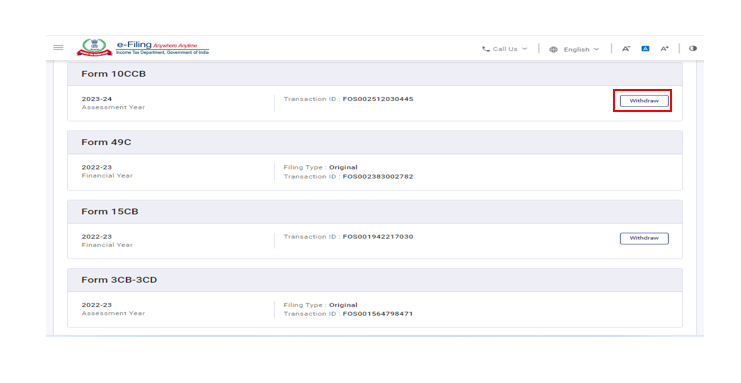The width and height of the screenshot is (741, 383).
Task: Click the Income Tax Department emblem logo
Action: [x=95, y=47]
